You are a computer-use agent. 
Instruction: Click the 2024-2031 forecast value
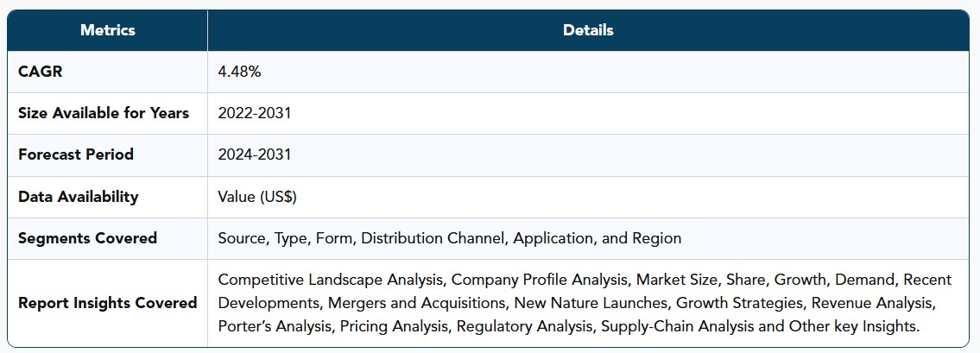[255, 154]
